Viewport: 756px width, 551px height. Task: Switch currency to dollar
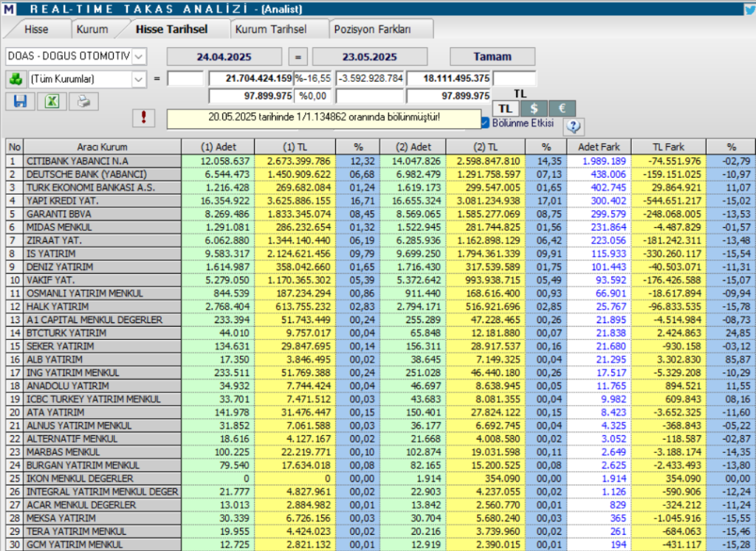click(534, 108)
